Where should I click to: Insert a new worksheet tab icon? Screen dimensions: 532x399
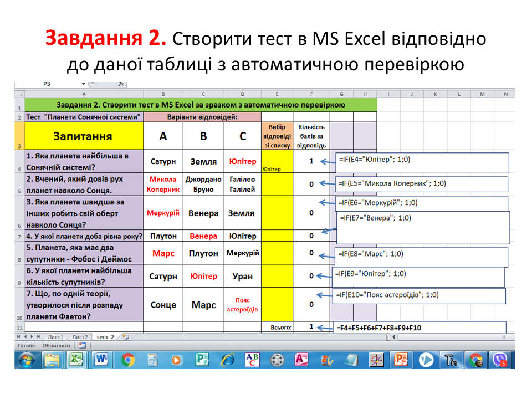(126, 337)
